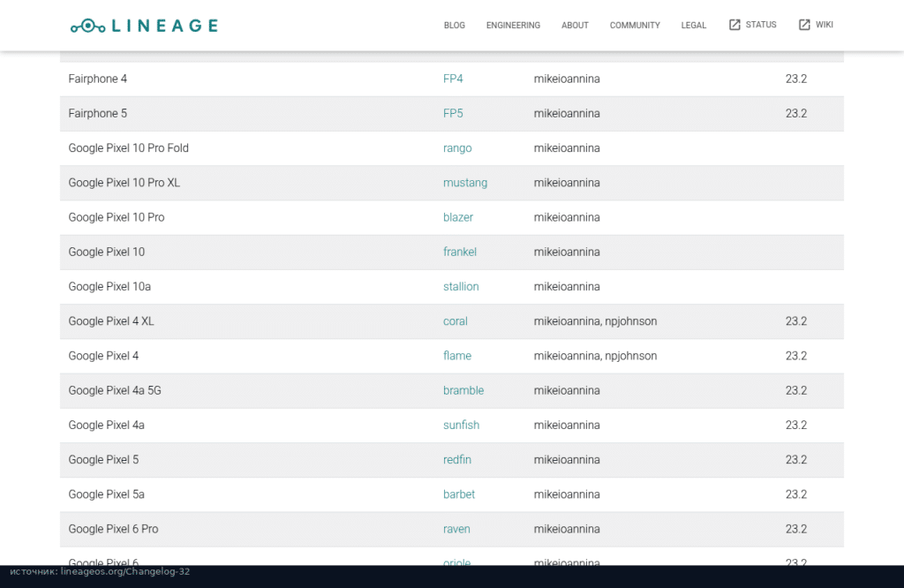Click maintainers cell in the coral row
Image resolution: width=904 pixels, height=588 pixels.
click(595, 321)
